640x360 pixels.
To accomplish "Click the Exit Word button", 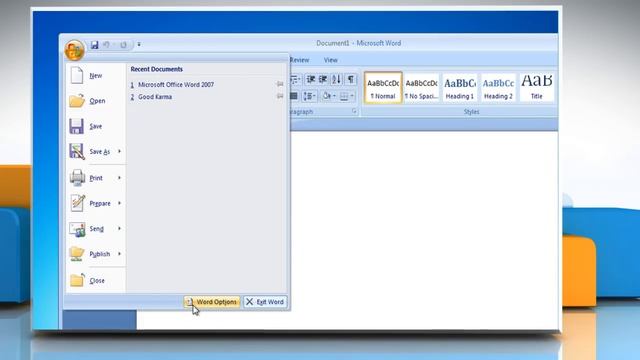I will click(x=265, y=302).
